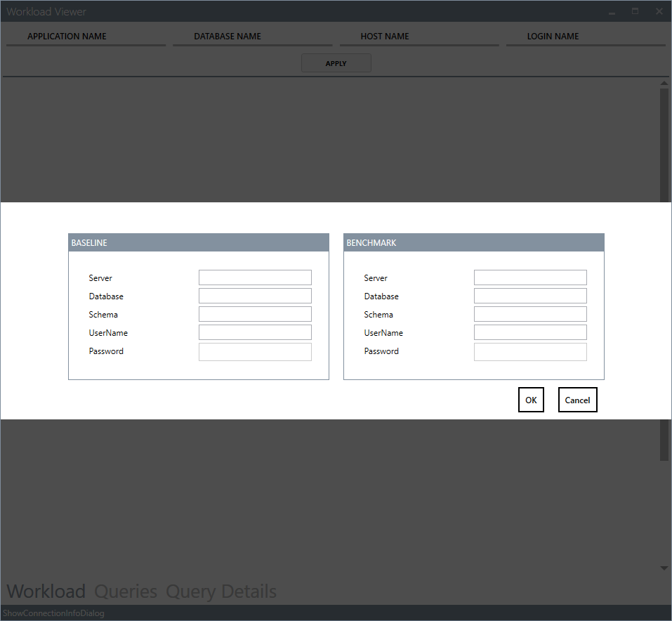Switch to the Queries tab
The image size is (672, 621).
click(x=126, y=591)
